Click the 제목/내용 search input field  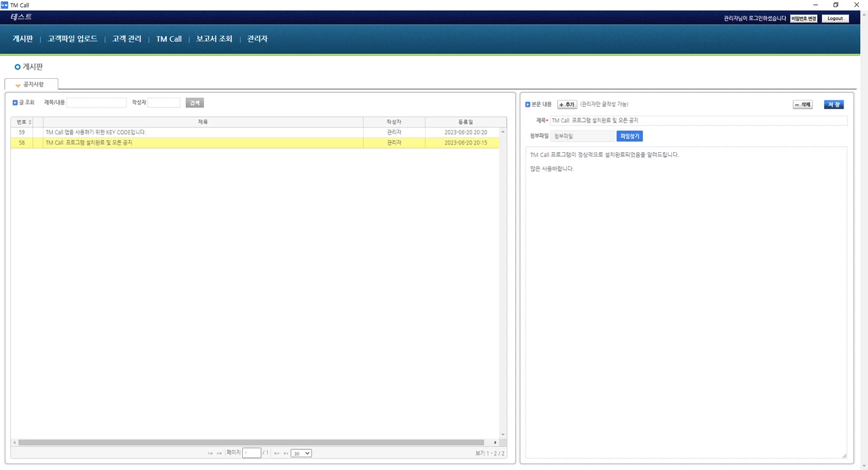97,102
